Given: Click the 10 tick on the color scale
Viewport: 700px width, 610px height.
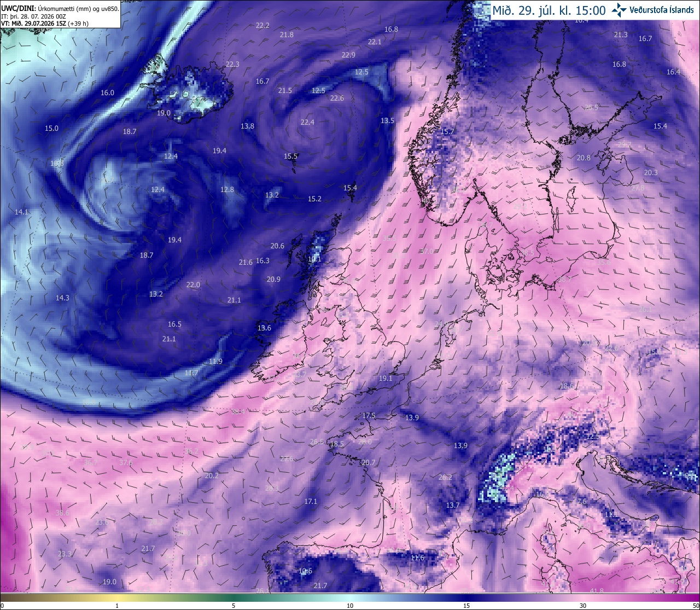Looking at the screenshot, I should [350, 606].
